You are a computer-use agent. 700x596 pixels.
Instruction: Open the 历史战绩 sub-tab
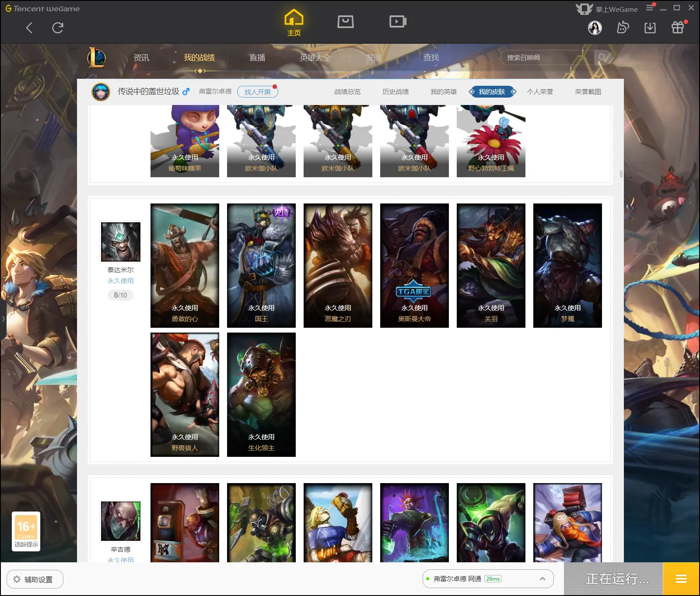pos(395,91)
